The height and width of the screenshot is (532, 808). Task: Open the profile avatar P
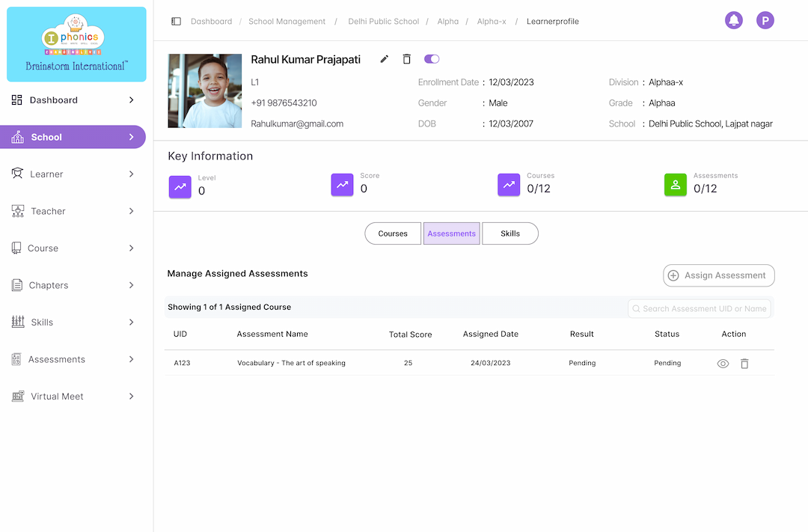coord(765,21)
